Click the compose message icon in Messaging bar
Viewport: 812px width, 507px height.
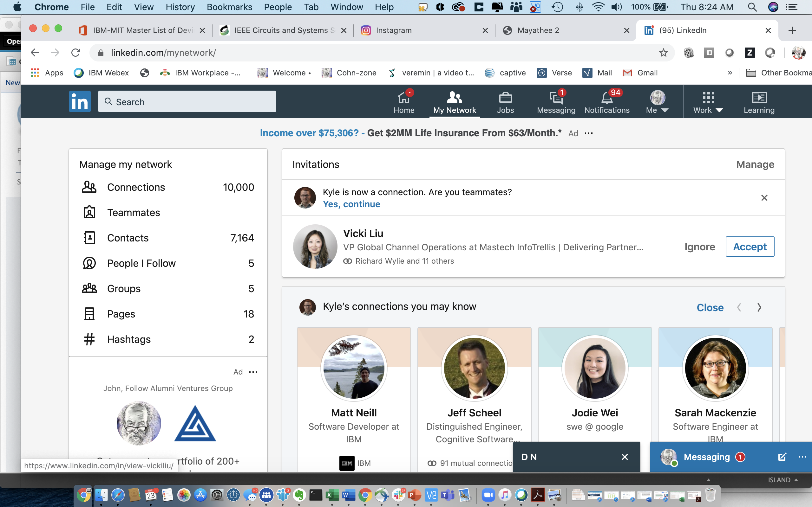pos(782,457)
